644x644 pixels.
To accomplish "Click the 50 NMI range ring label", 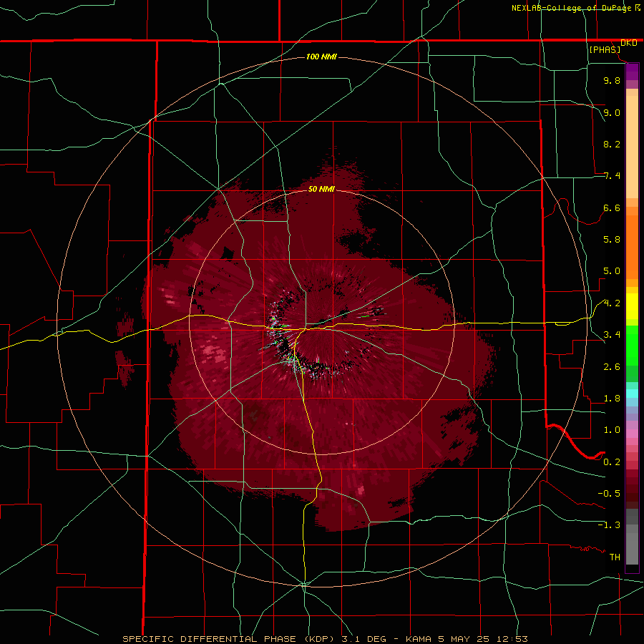I will tap(321, 189).
